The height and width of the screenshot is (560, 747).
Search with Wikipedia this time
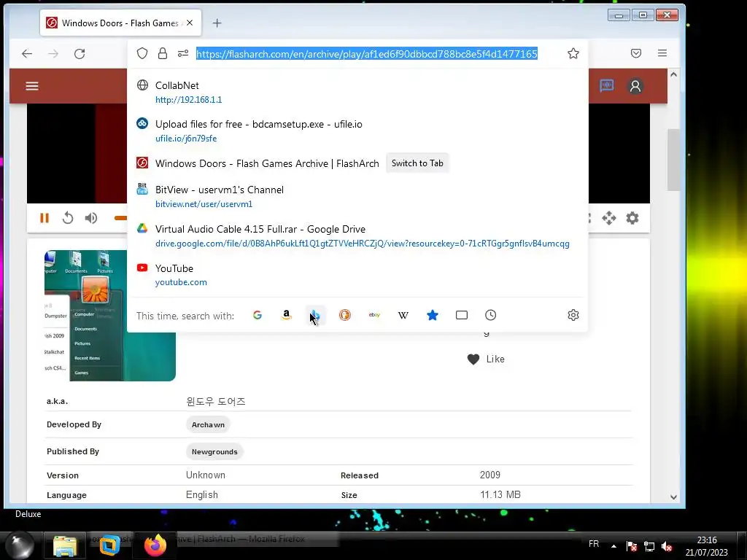[403, 315]
